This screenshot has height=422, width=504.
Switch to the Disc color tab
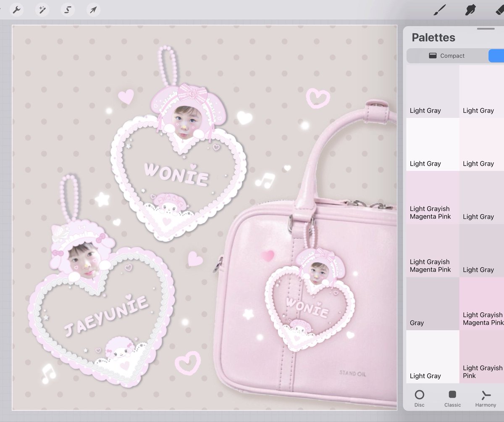pos(419,398)
